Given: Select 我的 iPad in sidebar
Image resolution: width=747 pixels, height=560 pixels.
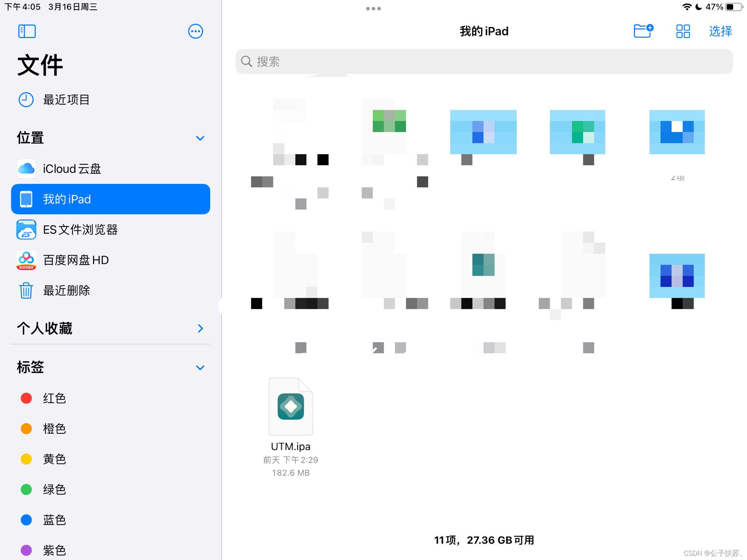Looking at the screenshot, I should (x=110, y=199).
